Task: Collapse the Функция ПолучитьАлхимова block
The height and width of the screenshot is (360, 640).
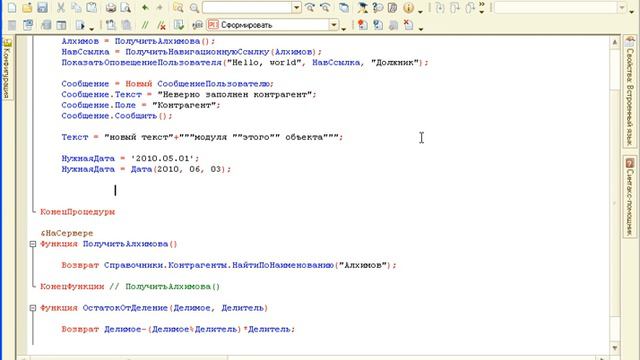Action: 33,244
